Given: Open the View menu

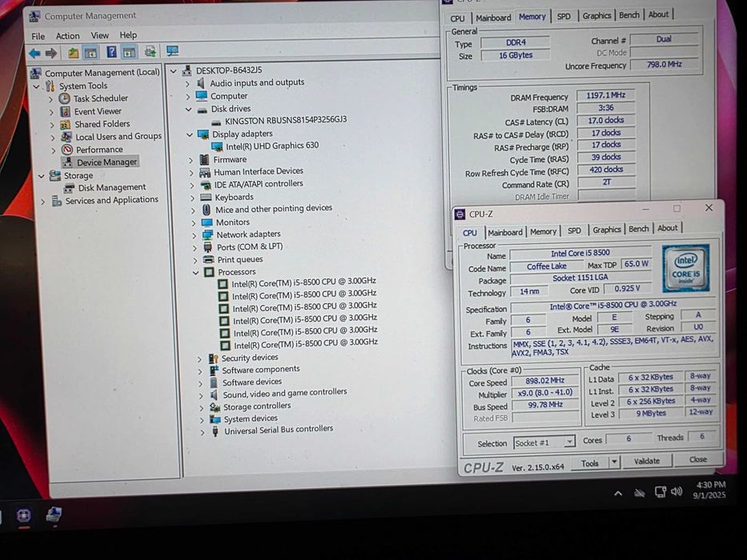Looking at the screenshot, I should click(99, 35).
